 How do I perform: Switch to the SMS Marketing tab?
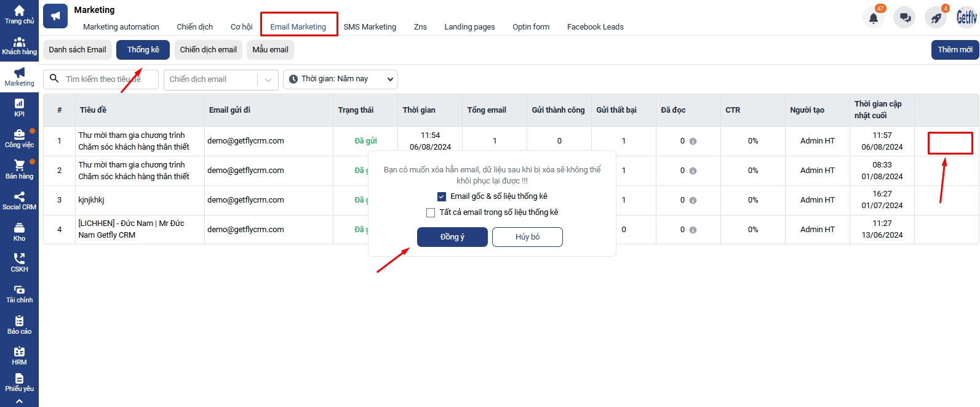tap(370, 27)
